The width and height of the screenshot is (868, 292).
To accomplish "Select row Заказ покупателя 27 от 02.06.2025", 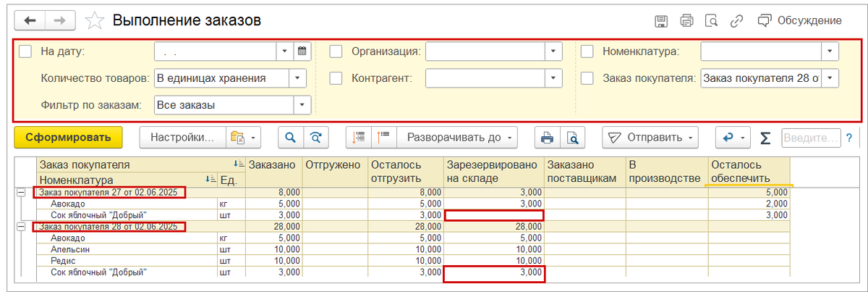I will click(x=109, y=192).
